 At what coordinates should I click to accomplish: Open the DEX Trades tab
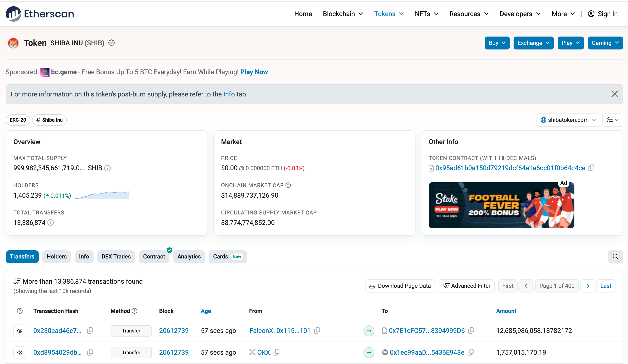tap(116, 257)
